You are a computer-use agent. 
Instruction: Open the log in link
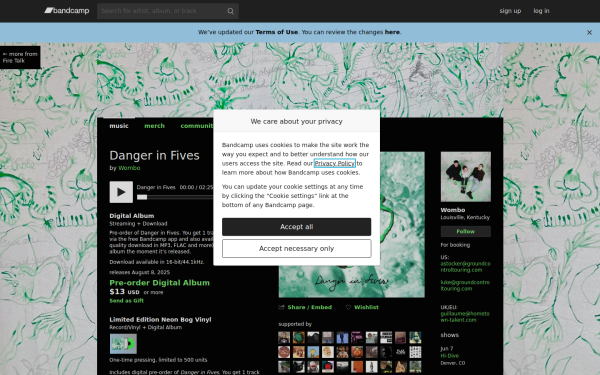tap(541, 11)
